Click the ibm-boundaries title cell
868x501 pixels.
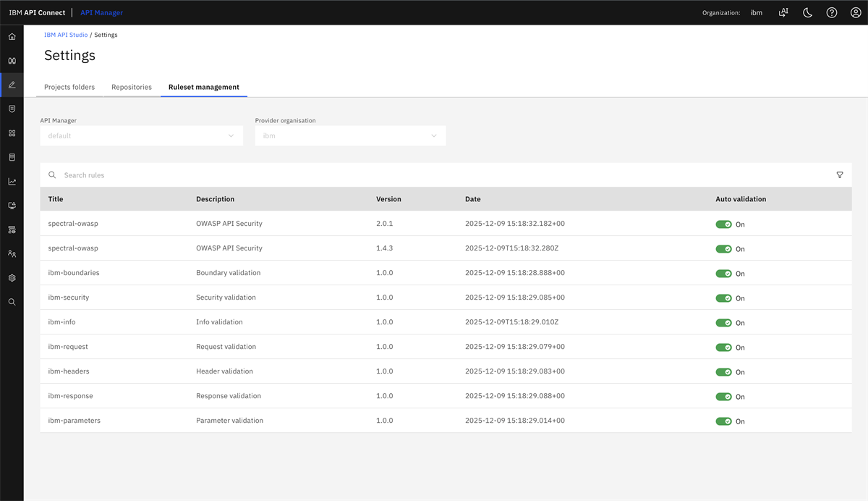tap(74, 273)
